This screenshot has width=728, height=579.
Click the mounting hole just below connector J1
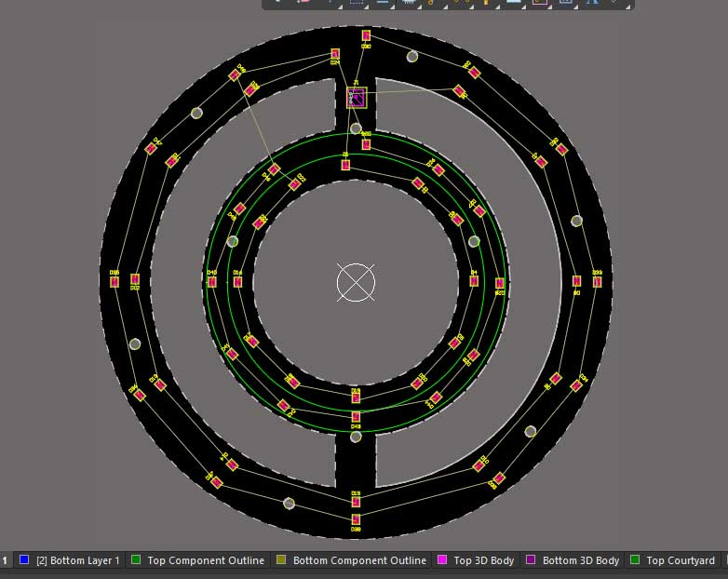[x=356, y=128]
